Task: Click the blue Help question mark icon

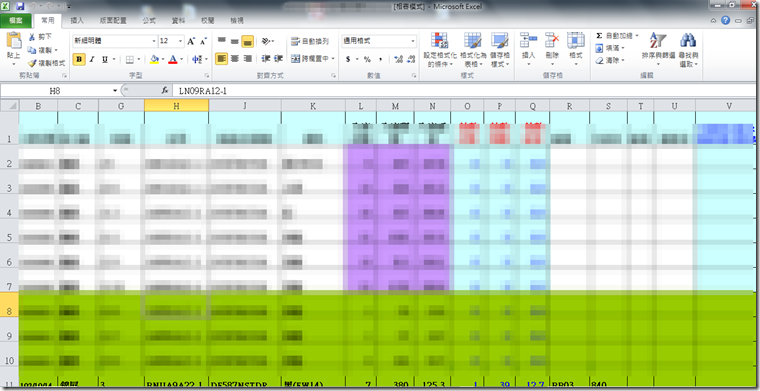Action: tap(725, 20)
